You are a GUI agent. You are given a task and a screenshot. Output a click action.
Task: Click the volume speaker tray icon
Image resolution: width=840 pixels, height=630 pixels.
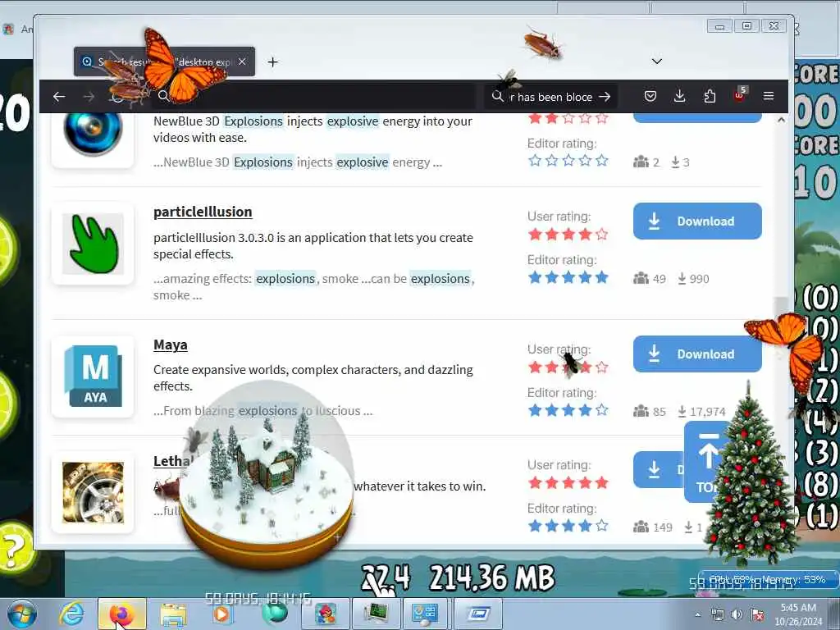[x=737, y=614]
